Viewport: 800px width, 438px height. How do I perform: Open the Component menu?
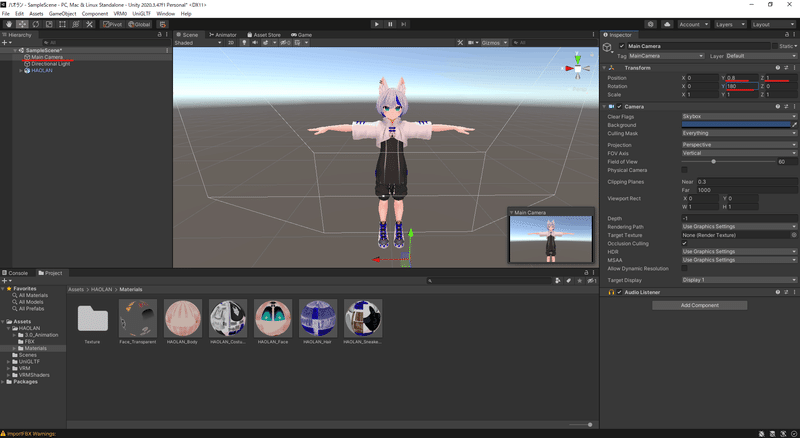(x=95, y=14)
